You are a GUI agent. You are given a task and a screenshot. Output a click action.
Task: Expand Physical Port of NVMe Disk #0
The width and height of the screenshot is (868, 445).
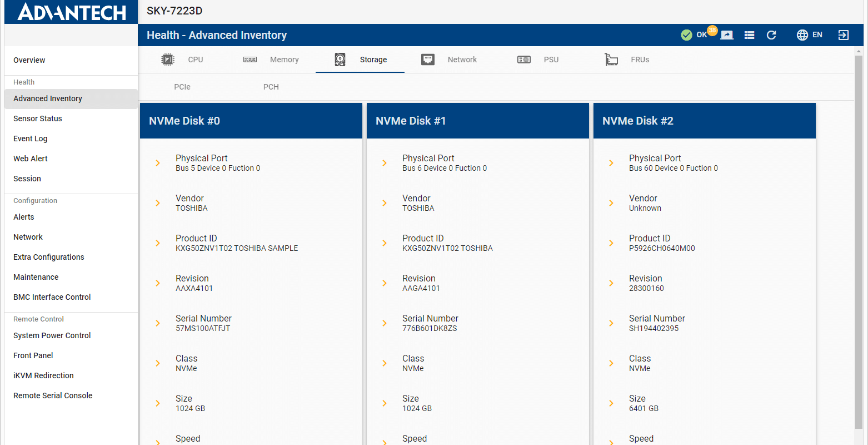tap(158, 163)
